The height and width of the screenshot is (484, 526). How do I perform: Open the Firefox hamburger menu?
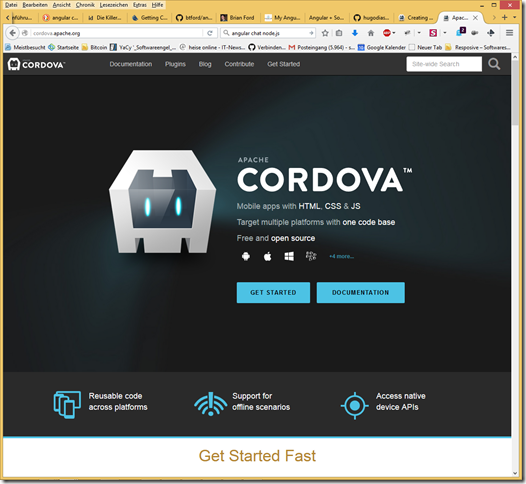click(x=509, y=33)
